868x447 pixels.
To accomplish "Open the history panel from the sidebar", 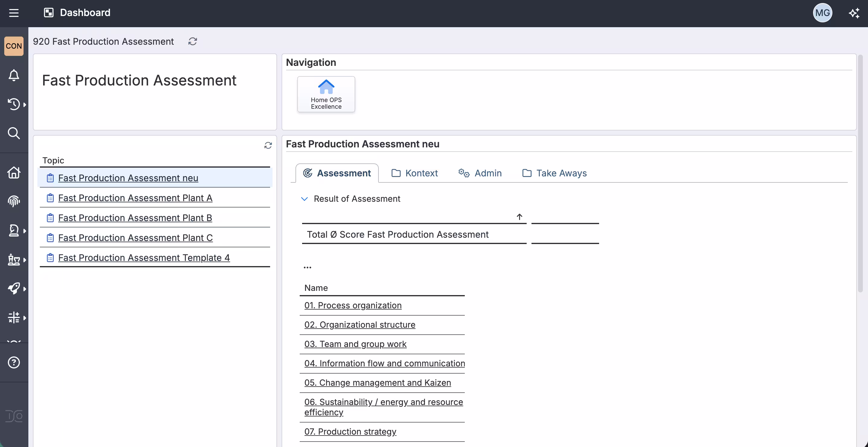I will click(x=14, y=104).
